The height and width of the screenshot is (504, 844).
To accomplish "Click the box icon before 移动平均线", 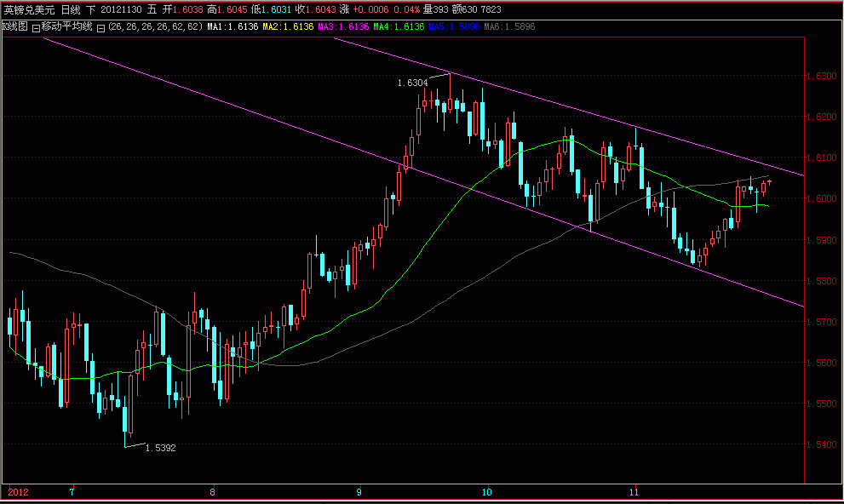I will click(36, 28).
